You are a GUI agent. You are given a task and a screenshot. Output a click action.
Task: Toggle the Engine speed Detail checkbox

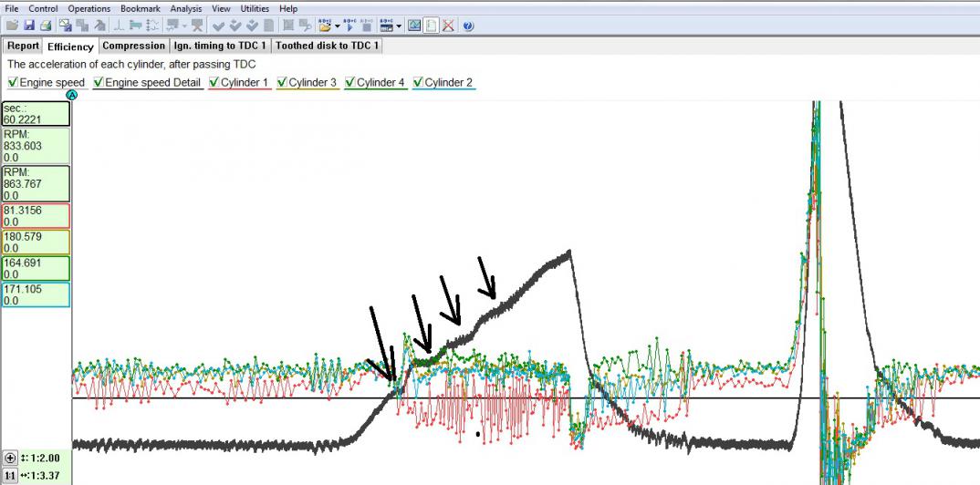(x=99, y=83)
